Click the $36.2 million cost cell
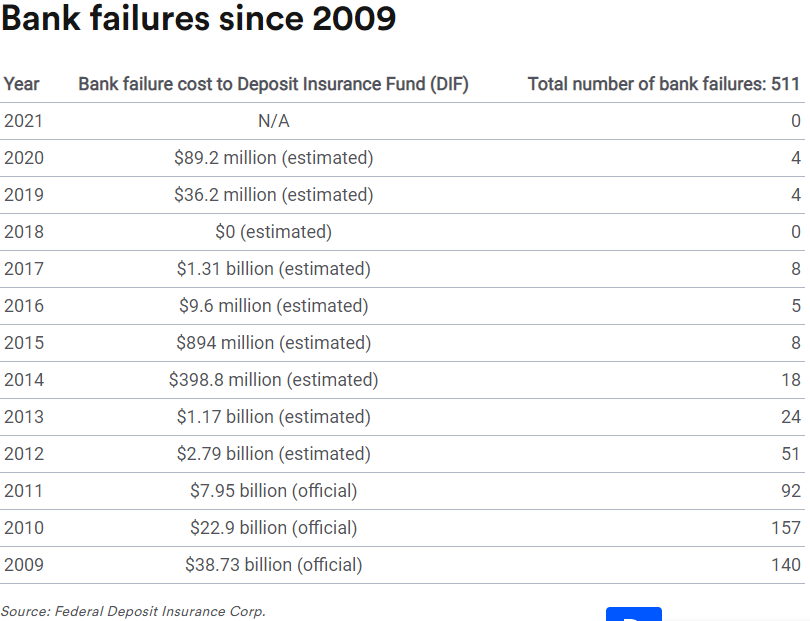This screenshot has width=810, height=621. [x=273, y=195]
